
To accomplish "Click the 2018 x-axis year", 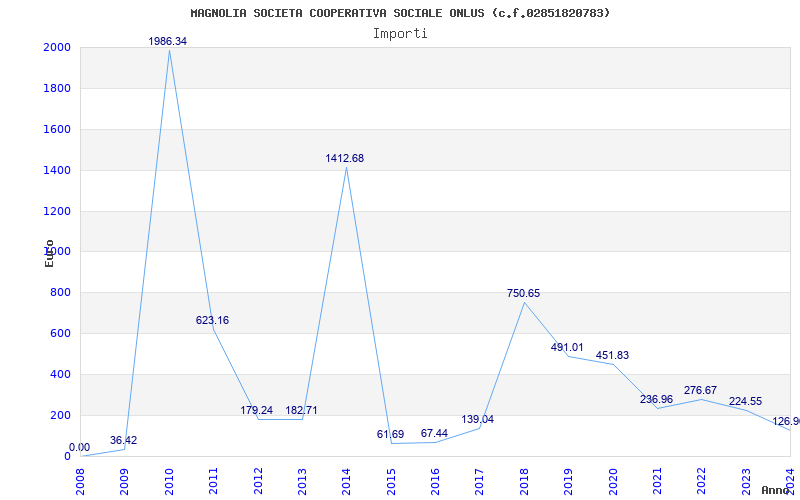I will click(524, 481).
